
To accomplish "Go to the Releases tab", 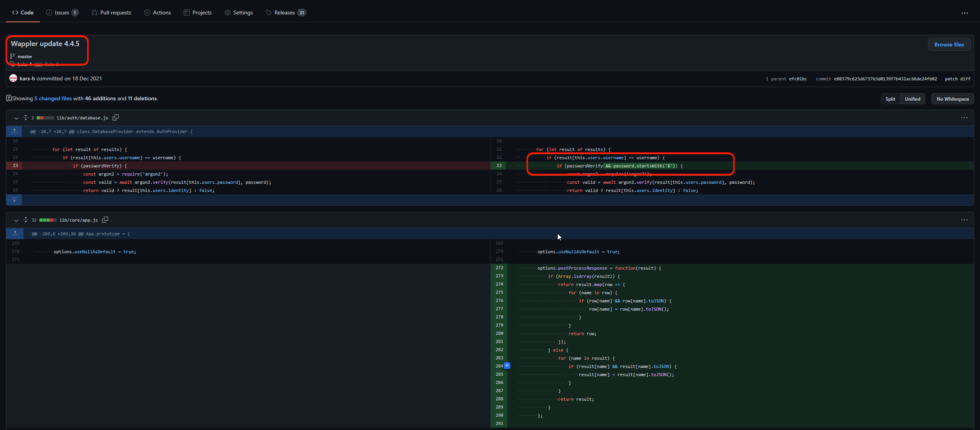I will [x=286, y=12].
